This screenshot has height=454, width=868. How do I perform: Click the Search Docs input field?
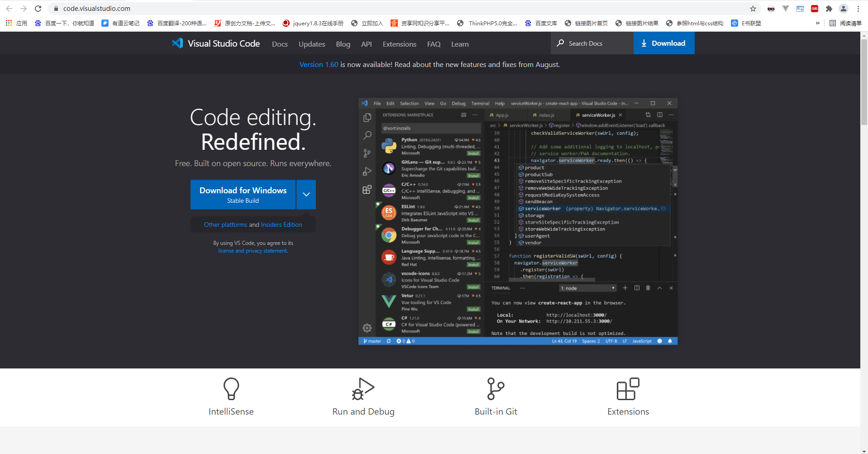(592, 43)
